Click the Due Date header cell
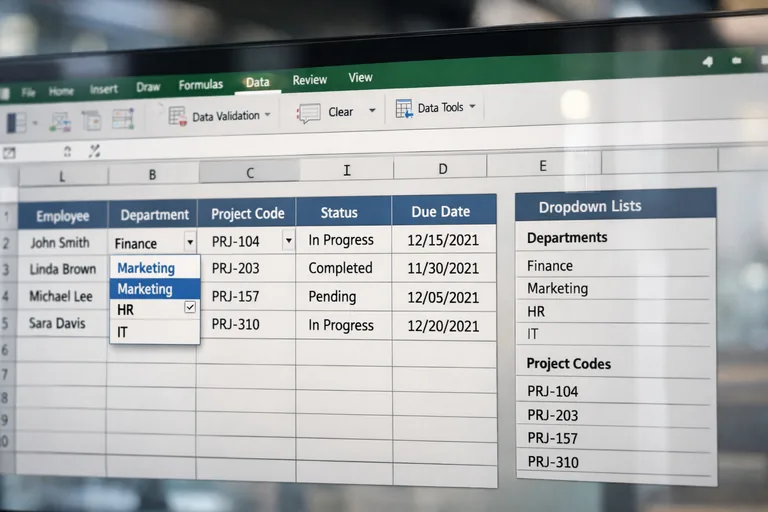Screen dimensions: 768x512 click(444, 211)
